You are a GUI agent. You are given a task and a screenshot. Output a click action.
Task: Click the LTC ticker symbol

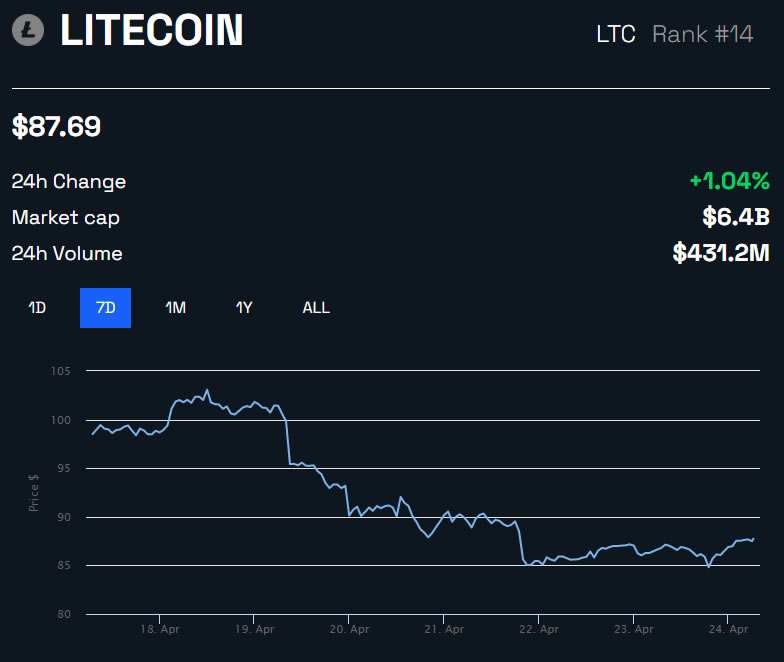615,34
